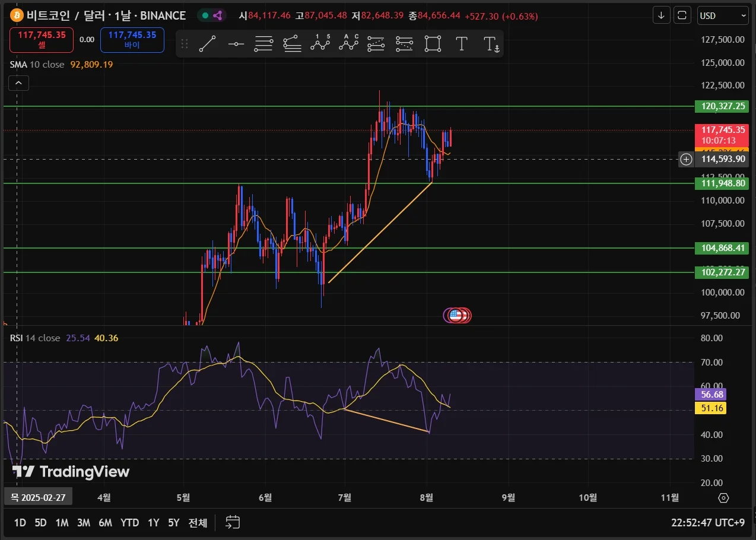Select the ABC correction wave tool
This screenshot has height=540, width=756.
click(x=349, y=44)
